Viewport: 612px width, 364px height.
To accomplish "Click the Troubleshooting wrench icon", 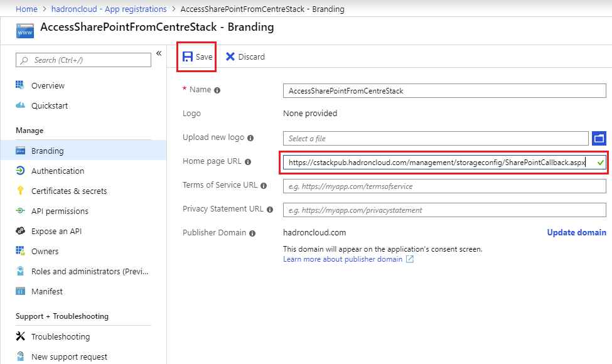I will [20, 336].
